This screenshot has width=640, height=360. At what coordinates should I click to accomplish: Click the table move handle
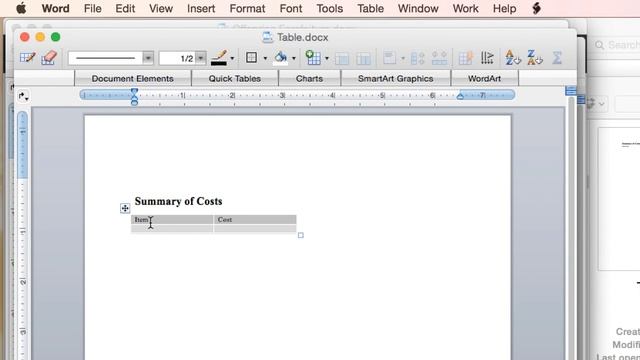point(125,209)
